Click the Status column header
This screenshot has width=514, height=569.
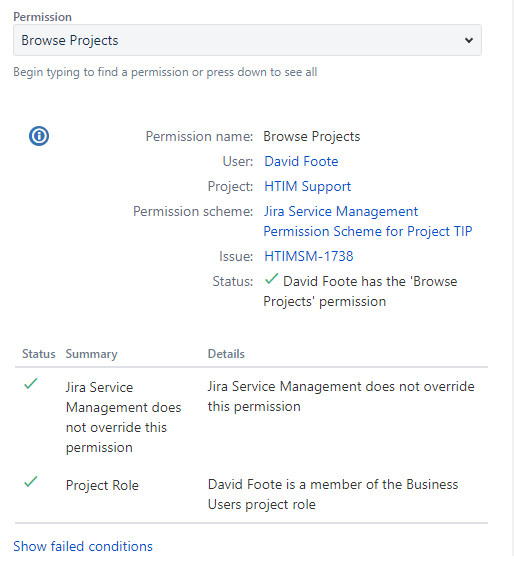coord(38,354)
